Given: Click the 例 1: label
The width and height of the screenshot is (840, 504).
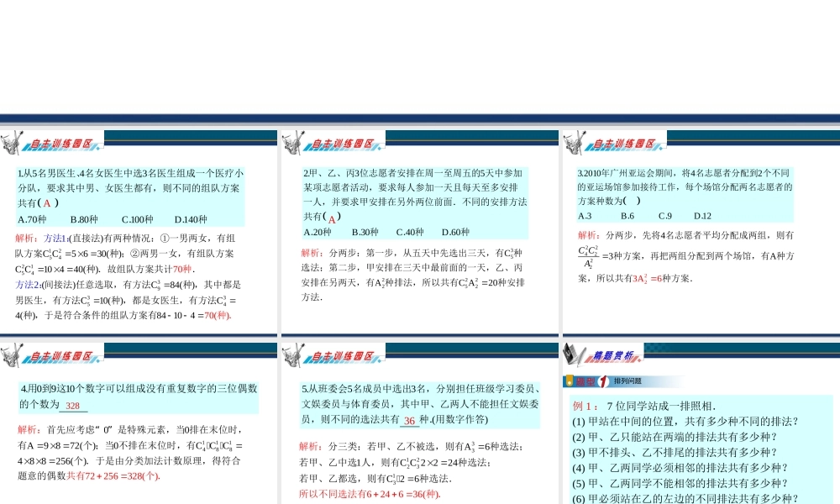Looking at the screenshot, I should click(585, 406).
